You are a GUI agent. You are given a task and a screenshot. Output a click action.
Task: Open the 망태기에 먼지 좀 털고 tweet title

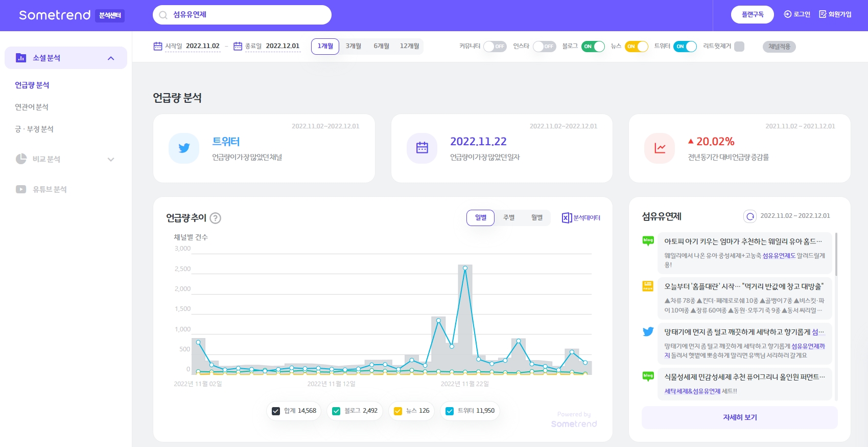coord(744,332)
